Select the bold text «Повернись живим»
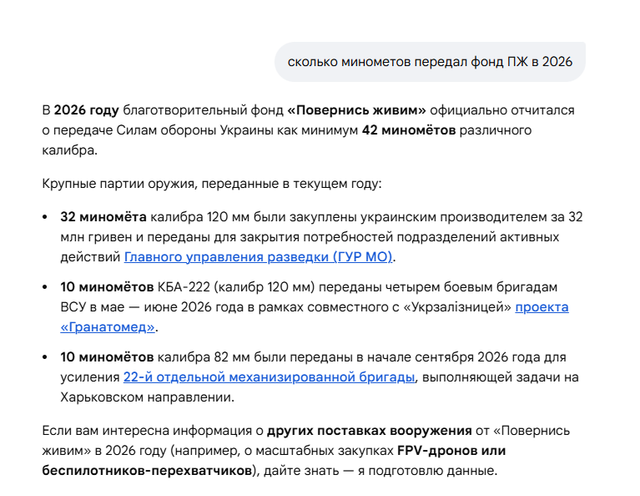640x496 pixels. coord(356,110)
